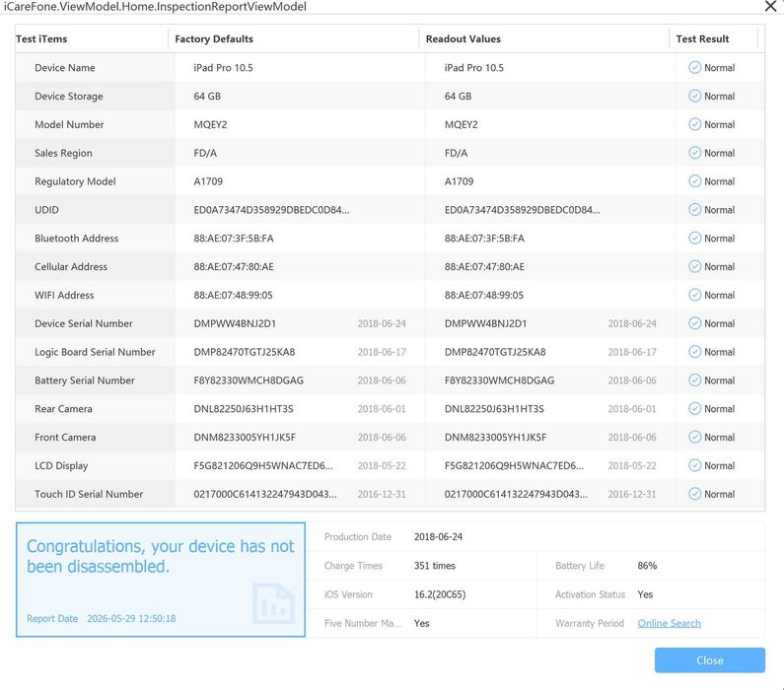Click the check icon in WIFI Address row
The height and width of the screenshot is (690, 784).
tap(694, 295)
